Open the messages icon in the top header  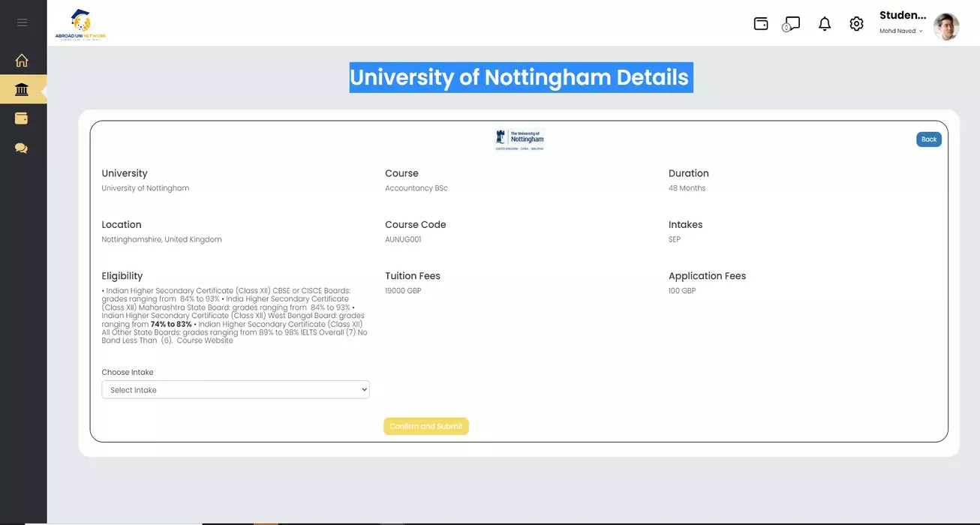click(791, 24)
